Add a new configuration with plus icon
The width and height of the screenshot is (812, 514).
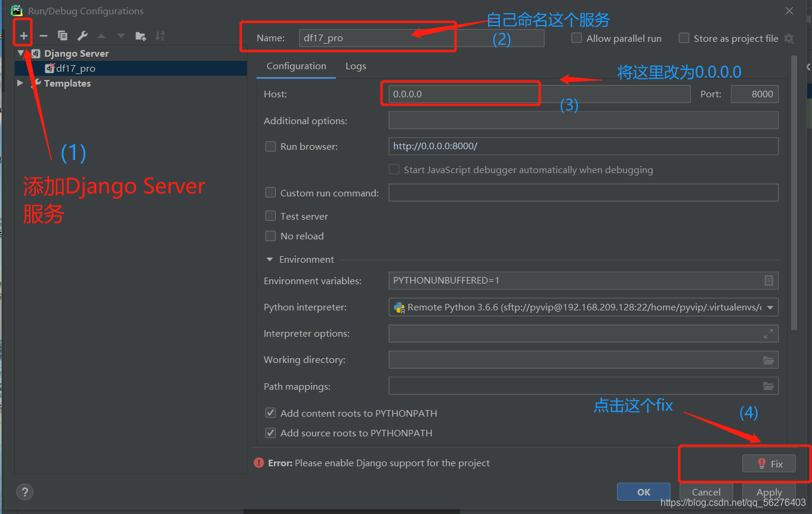[x=24, y=36]
